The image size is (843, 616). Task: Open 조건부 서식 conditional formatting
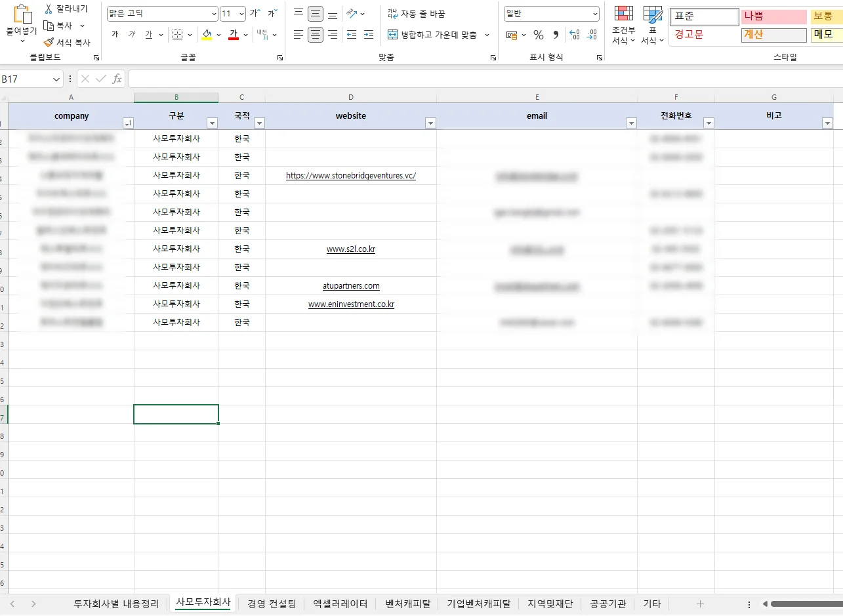[623, 25]
